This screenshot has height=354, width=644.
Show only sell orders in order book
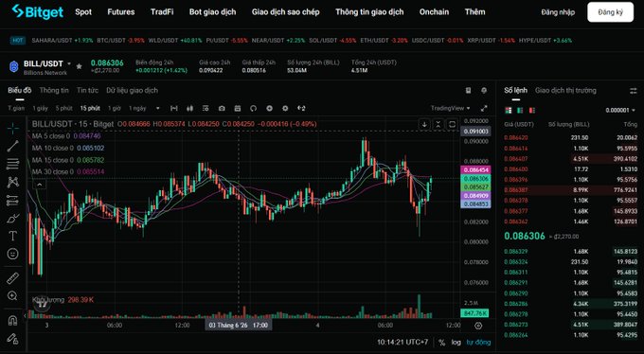click(532, 110)
